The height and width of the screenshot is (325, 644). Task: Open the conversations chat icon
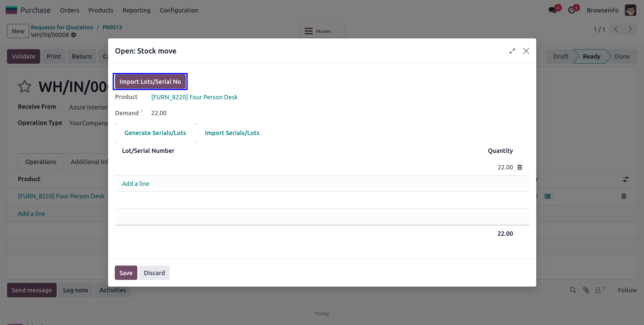pos(552,10)
